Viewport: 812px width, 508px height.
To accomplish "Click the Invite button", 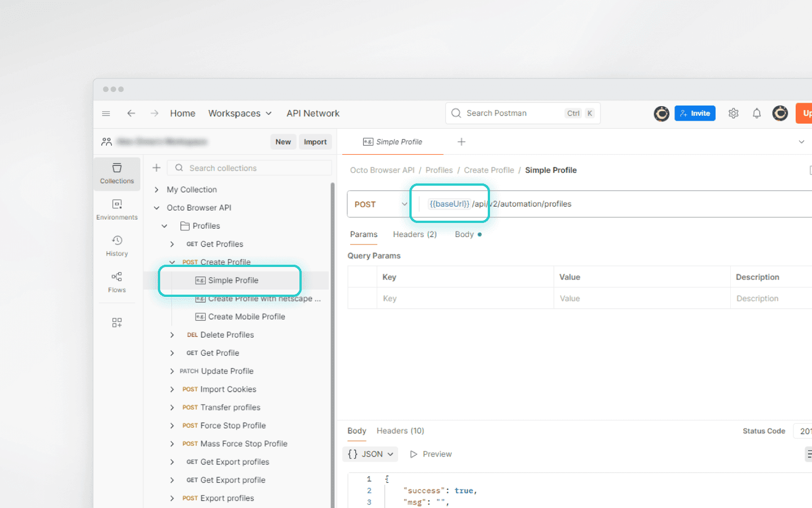I will (x=695, y=113).
